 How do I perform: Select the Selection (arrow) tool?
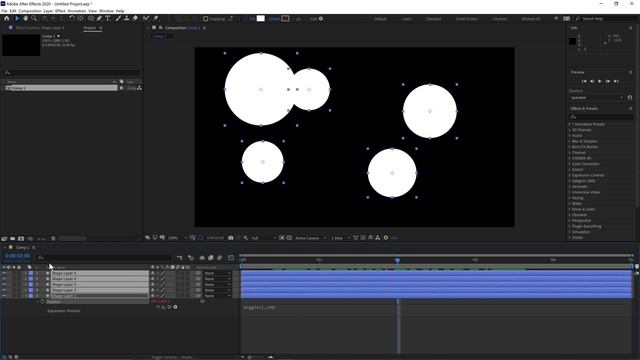pos(17,18)
